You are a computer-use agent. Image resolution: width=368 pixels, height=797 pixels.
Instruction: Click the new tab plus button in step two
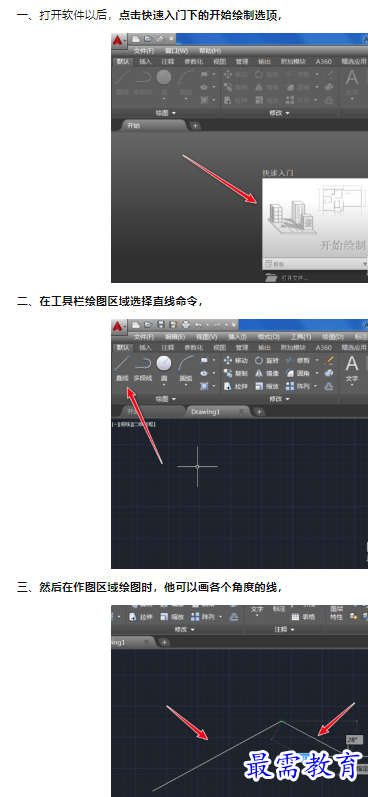[259, 412]
